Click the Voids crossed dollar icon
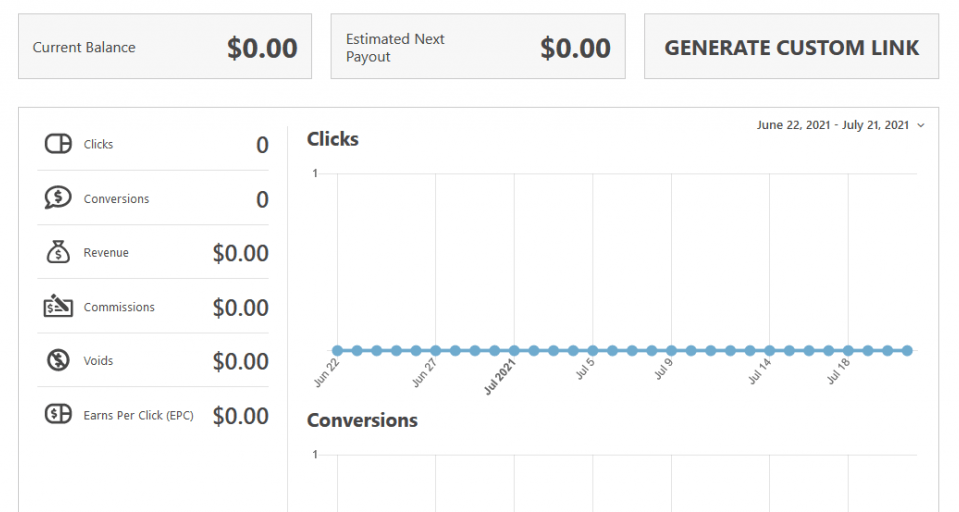 pyautogui.click(x=58, y=361)
